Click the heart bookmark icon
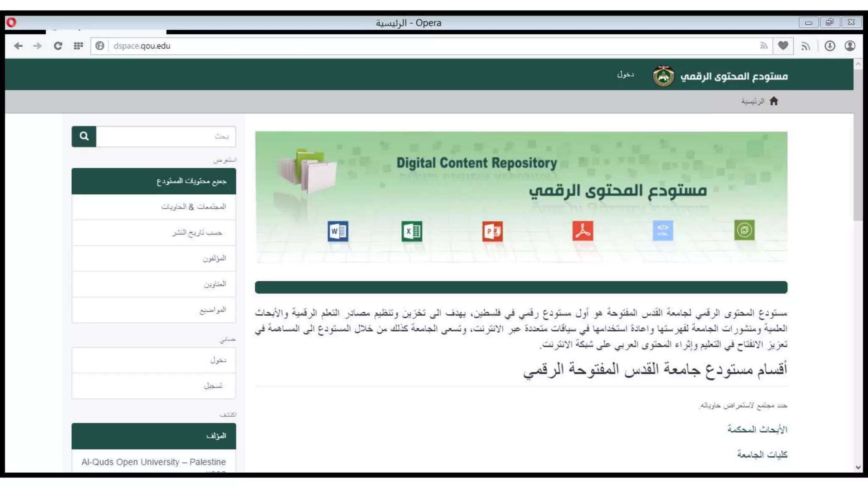This screenshot has width=868, height=488. point(783,46)
